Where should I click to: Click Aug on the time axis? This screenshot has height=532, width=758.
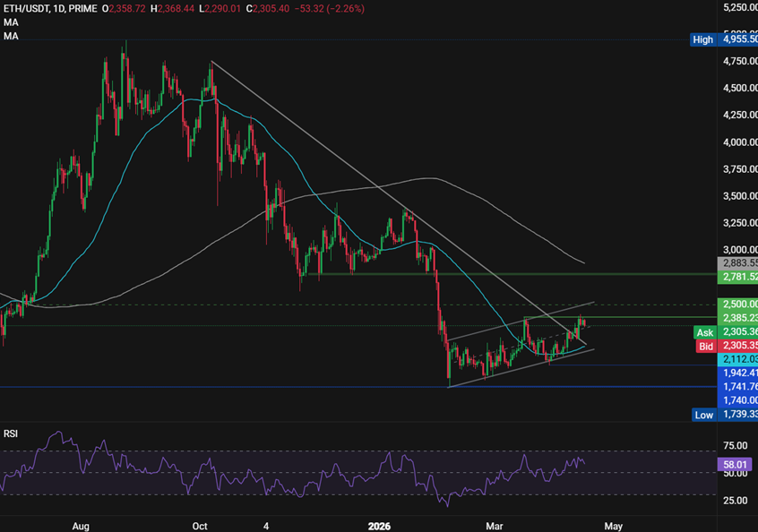click(x=81, y=527)
